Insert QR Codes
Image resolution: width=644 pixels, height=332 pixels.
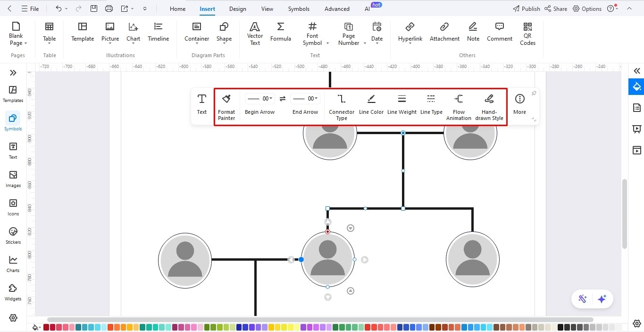coord(527,33)
